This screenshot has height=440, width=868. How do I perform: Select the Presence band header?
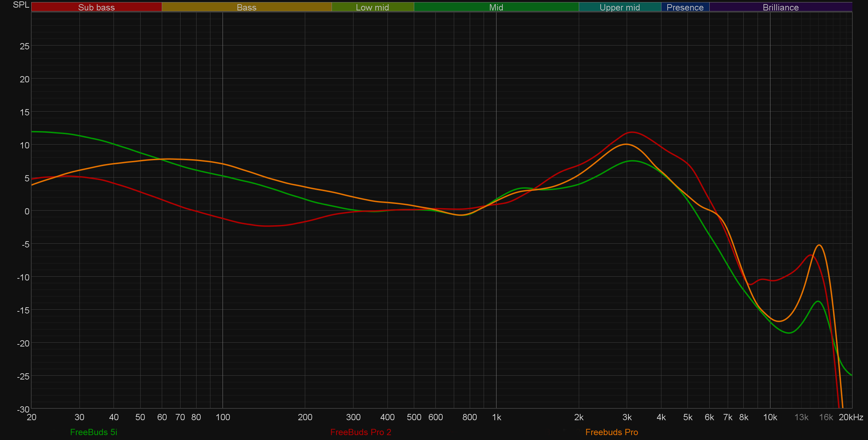685,7
